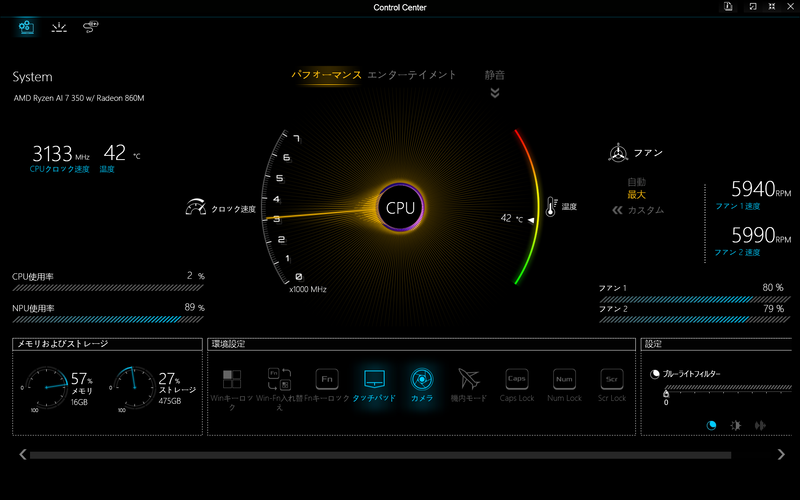The width and height of the screenshot is (800, 500).
Task: Click the CPUクロック速度 label
Action: (60, 169)
